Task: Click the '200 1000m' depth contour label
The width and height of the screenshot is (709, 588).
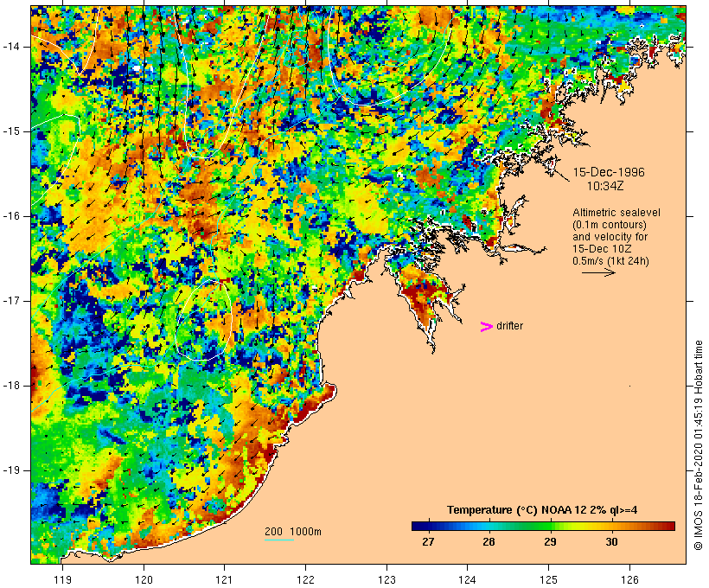Action: pos(293,532)
